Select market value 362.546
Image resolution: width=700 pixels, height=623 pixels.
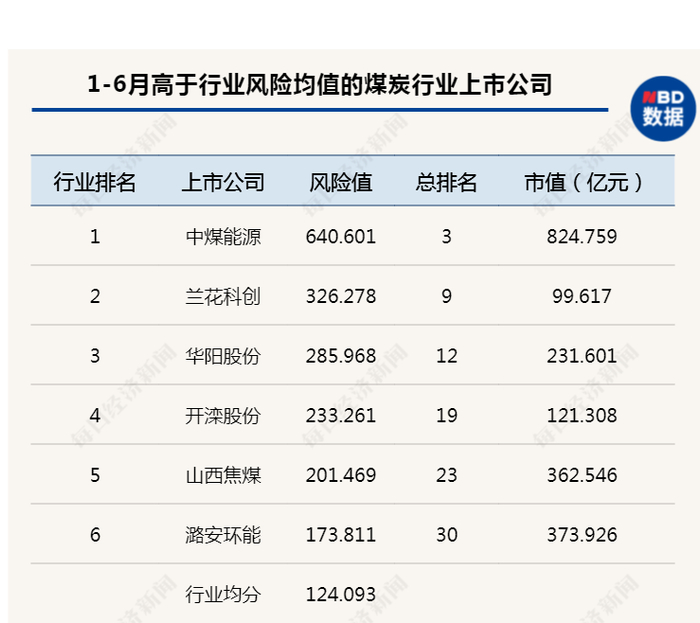pyautogui.click(x=582, y=475)
